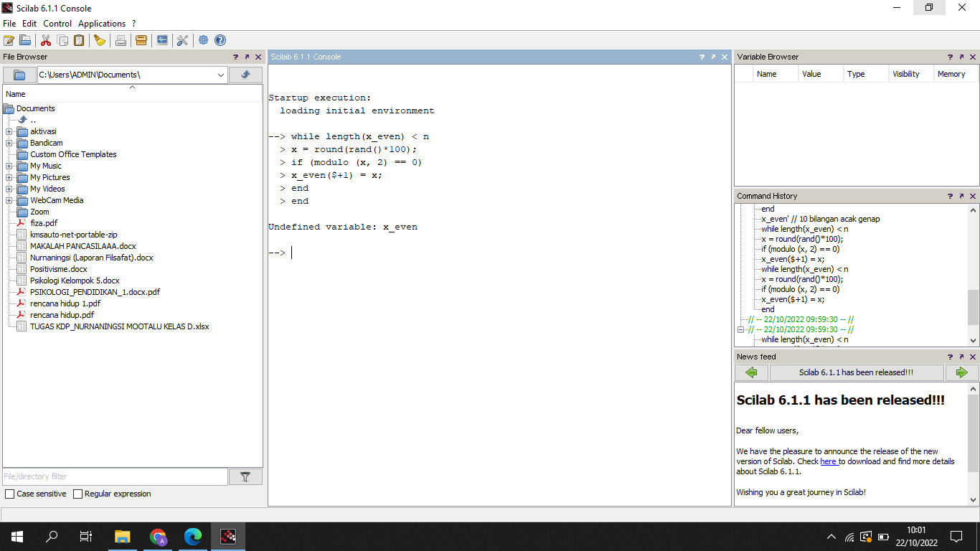Sort variables by Memory column
Screen dimensions: 980x551
955,74
